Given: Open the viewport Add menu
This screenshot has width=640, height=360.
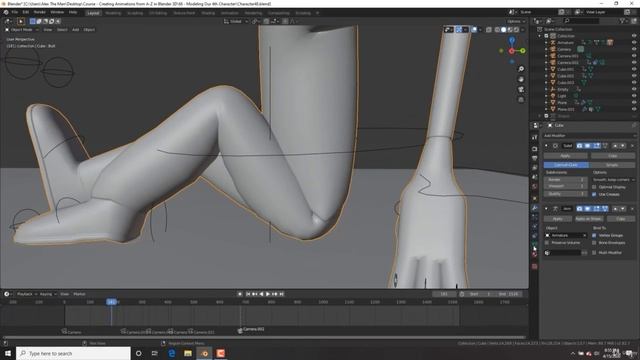Looking at the screenshot, I should [76, 30].
